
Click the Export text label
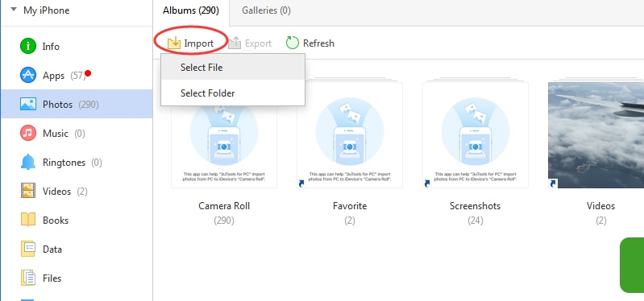coord(259,43)
